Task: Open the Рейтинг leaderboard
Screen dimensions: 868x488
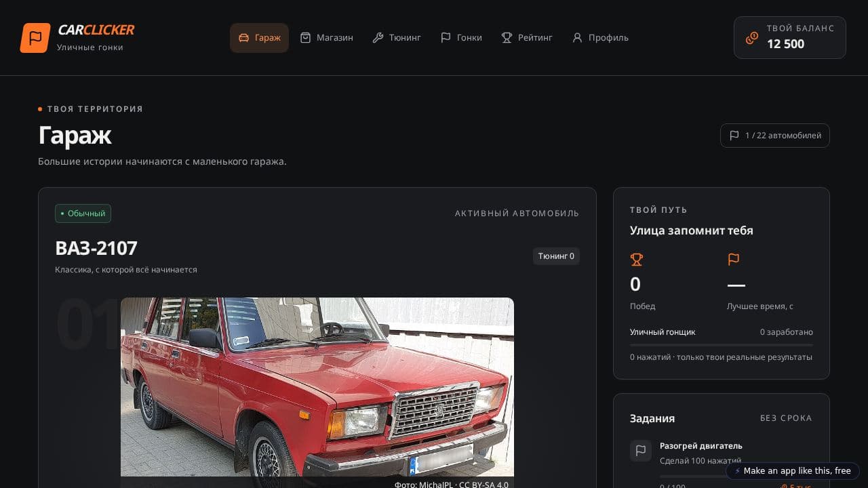Action: pos(527,38)
